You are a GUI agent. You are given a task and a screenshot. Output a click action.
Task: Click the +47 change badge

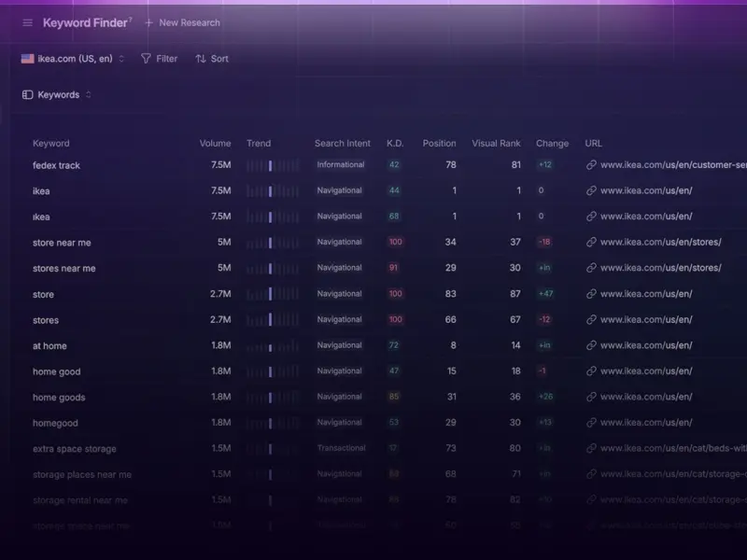545,293
